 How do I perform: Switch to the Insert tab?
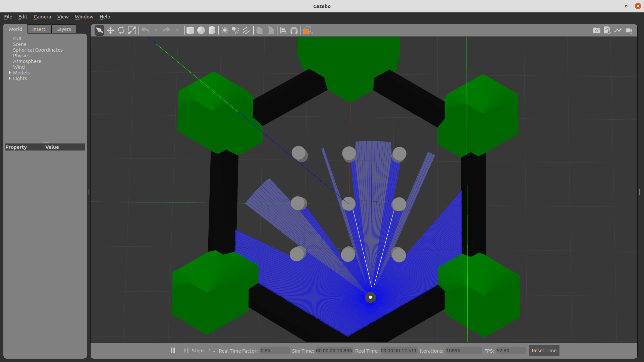(x=39, y=29)
